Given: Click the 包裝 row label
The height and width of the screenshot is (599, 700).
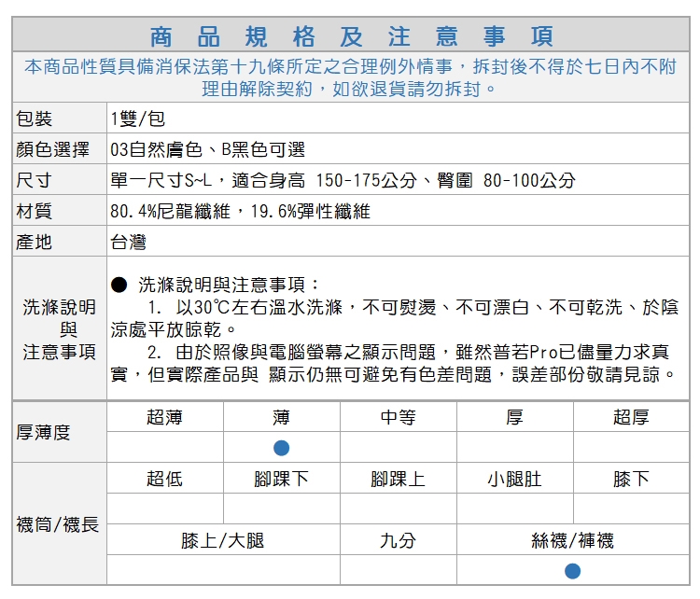Looking at the screenshot, I should click(35, 118).
